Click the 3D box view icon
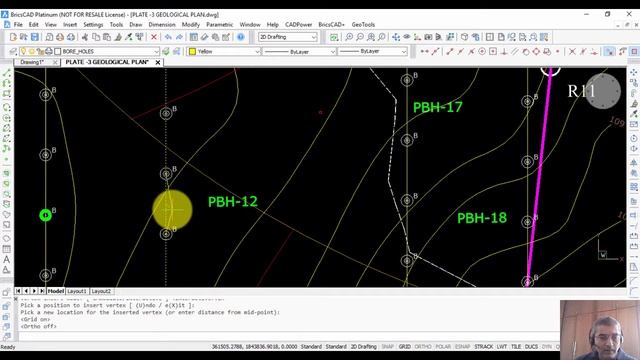Screen dimensions: 640x360 464,37
